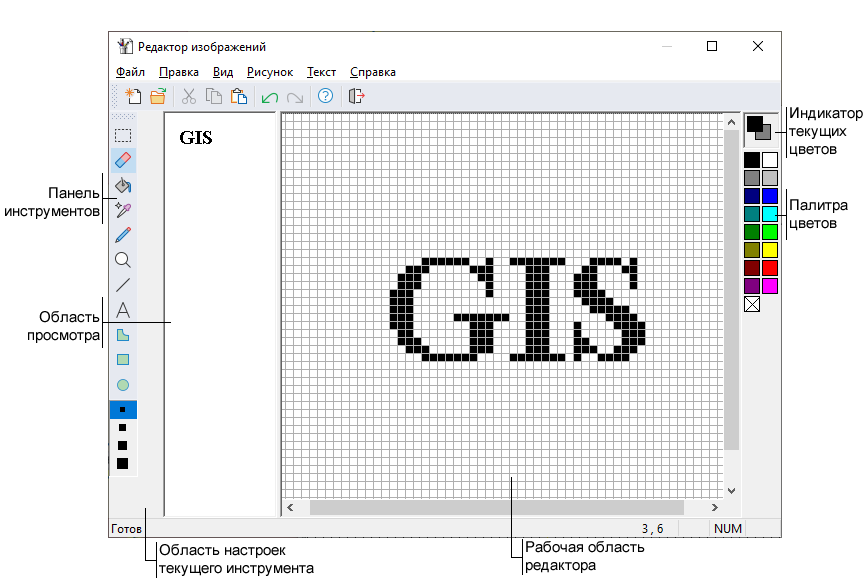Pick the yellow color swatch
The image size is (868, 580).
point(770,250)
